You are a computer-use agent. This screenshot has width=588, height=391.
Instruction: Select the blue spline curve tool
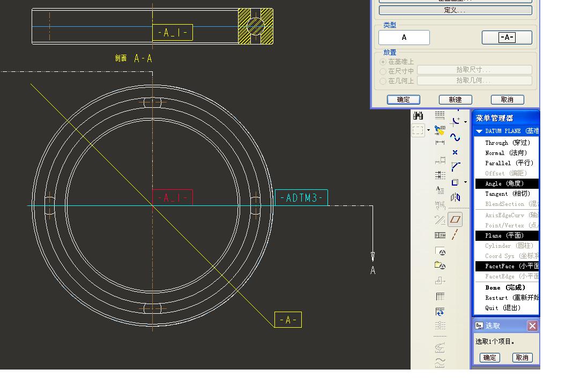[x=455, y=137]
